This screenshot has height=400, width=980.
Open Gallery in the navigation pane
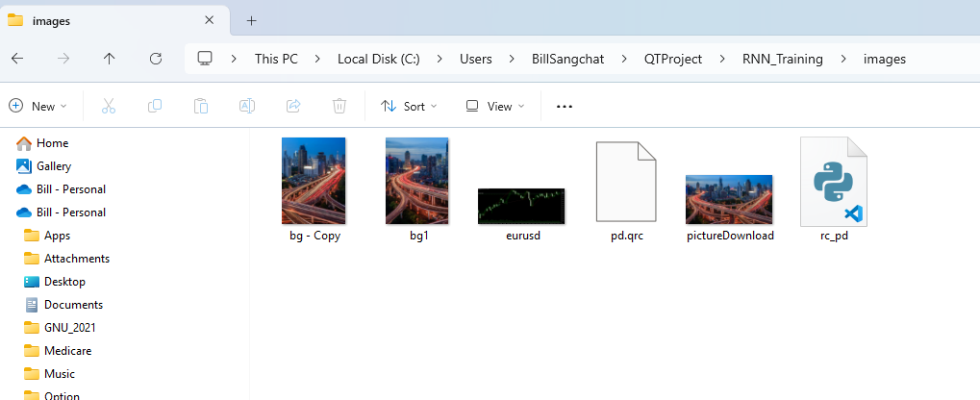(54, 166)
